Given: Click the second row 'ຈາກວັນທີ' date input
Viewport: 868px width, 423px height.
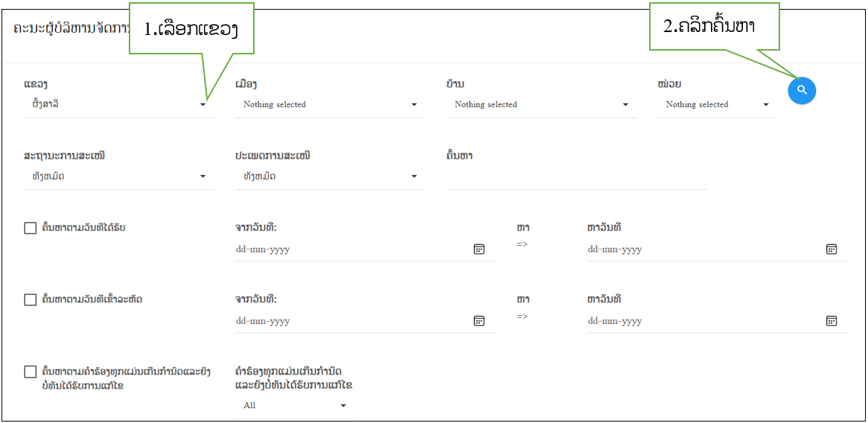Looking at the screenshot, I should pyautogui.click(x=350, y=321).
